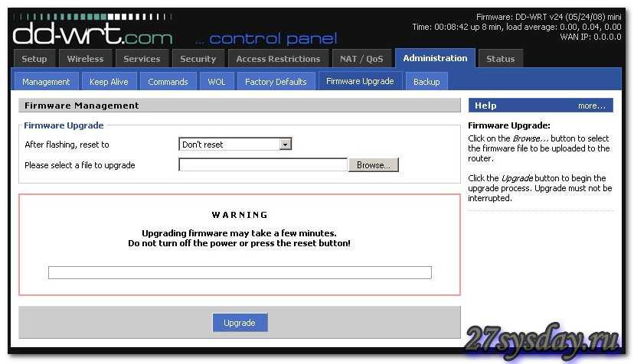Click the Upgrade button
Viewport: 634px width, 364px height.
coord(240,323)
